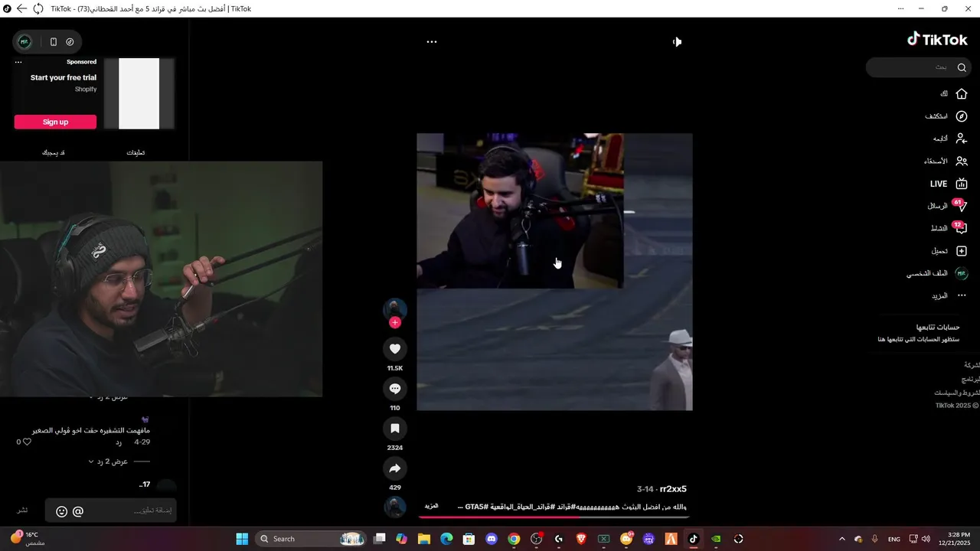This screenshot has width=980, height=551.
Task: Expand caption with المزيد link
Action: click(431, 506)
